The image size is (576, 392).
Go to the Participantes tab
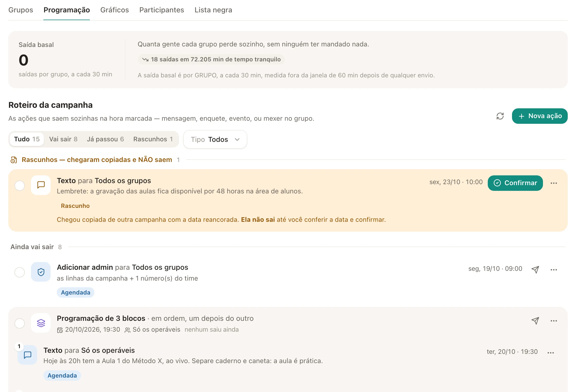coord(162,10)
